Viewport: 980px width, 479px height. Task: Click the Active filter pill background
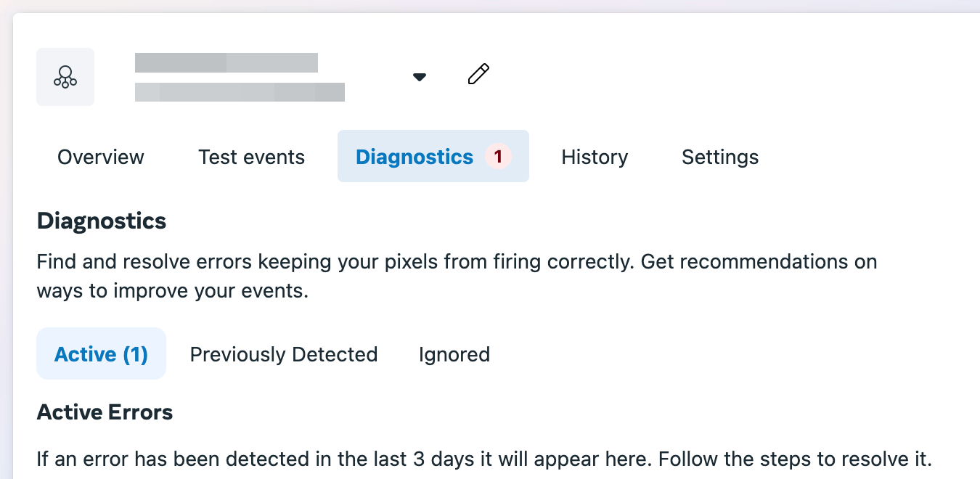tap(101, 353)
